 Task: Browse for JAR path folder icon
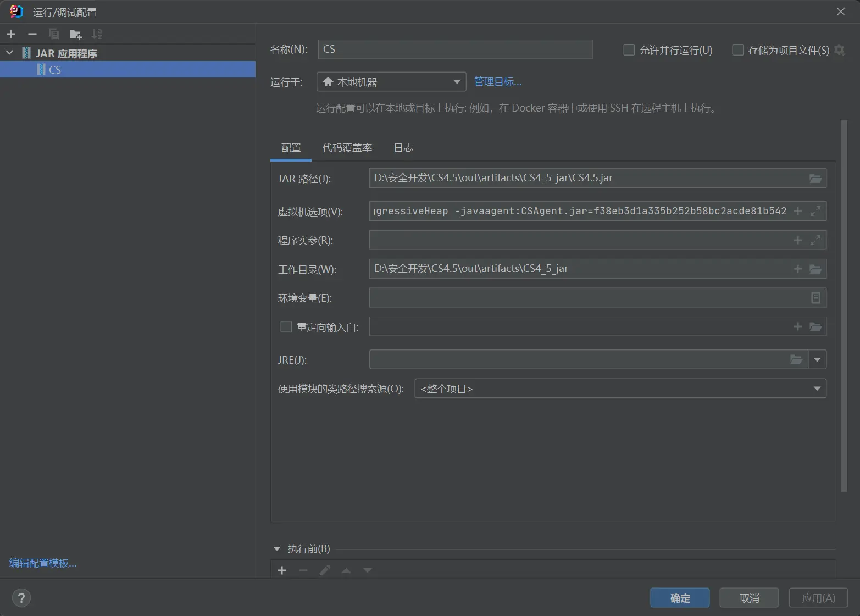815,178
